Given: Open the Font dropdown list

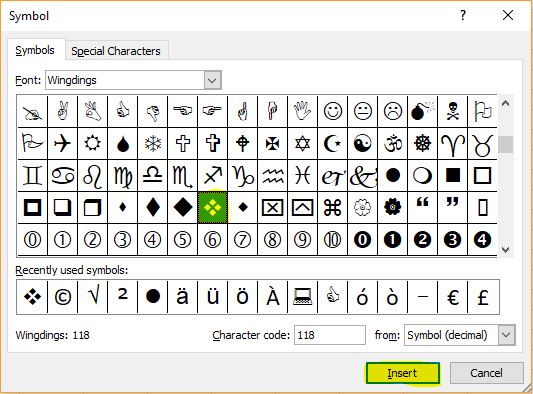Looking at the screenshot, I should (213, 80).
